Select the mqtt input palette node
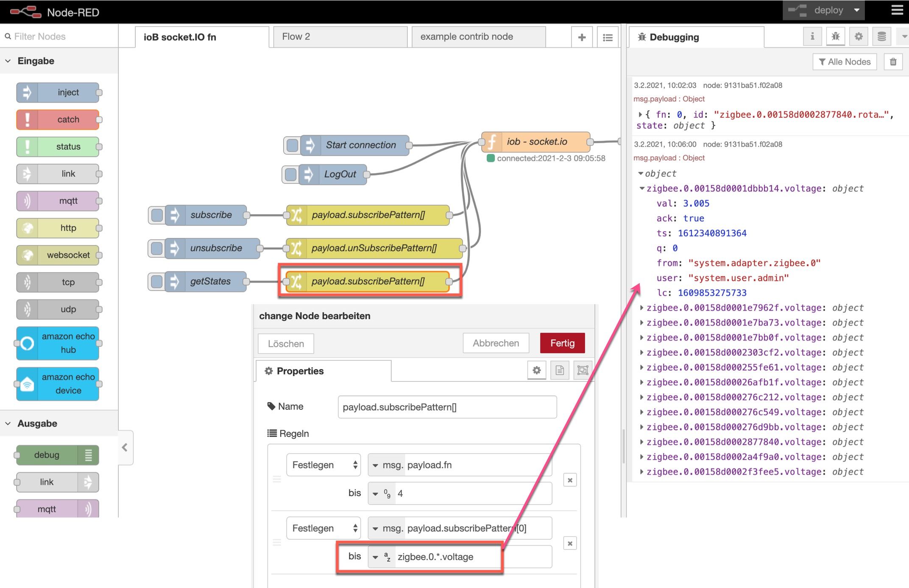Image resolution: width=909 pixels, height=588 pixels. (x=58, y=201)
